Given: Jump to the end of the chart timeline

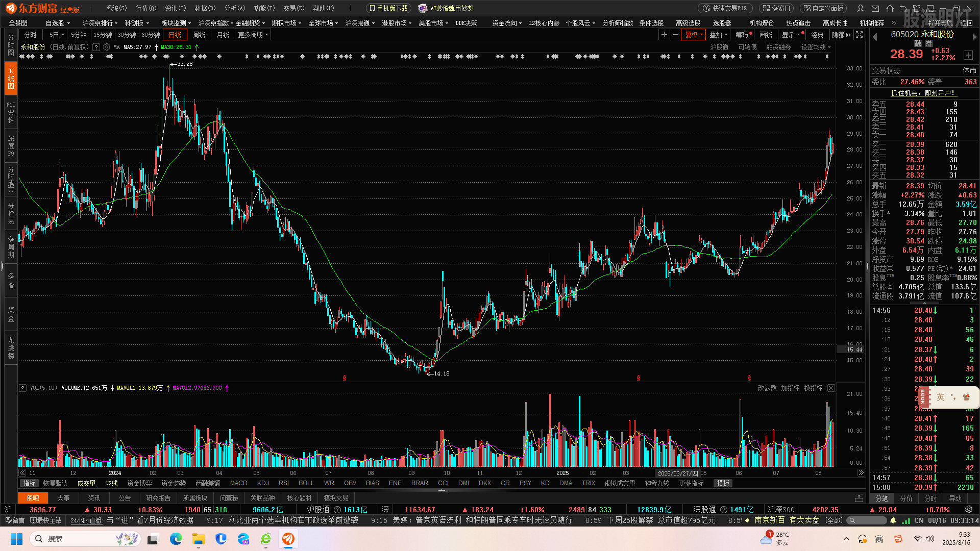Looking at the screenshot, I should tap(861, 473).
